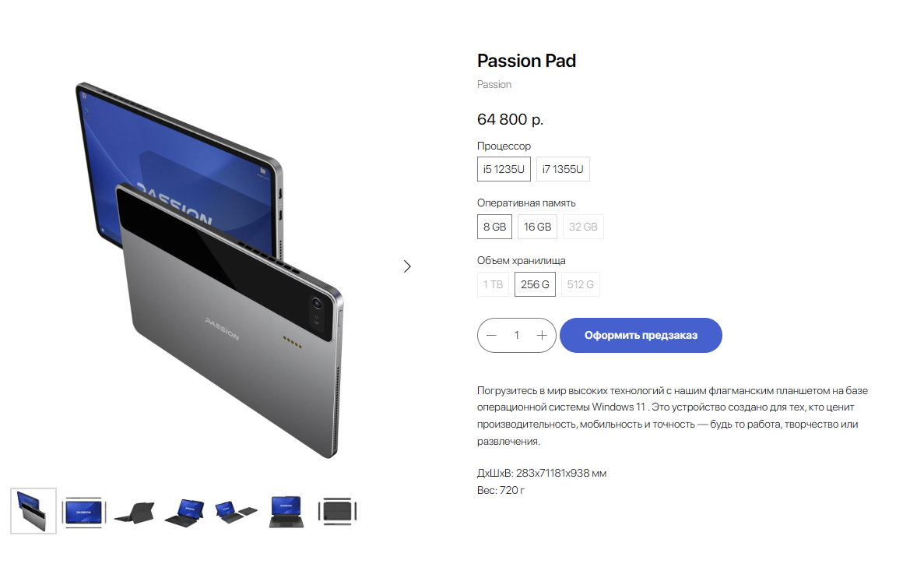The height and width of the screenshot is (578, 924).
Task: Select fourth thumbnail of tablet on keyboard stand
Action: point(185,512)
